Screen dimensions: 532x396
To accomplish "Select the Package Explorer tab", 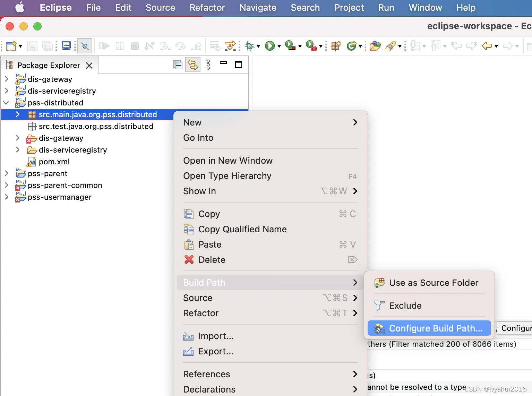I will tap(49, 65).
